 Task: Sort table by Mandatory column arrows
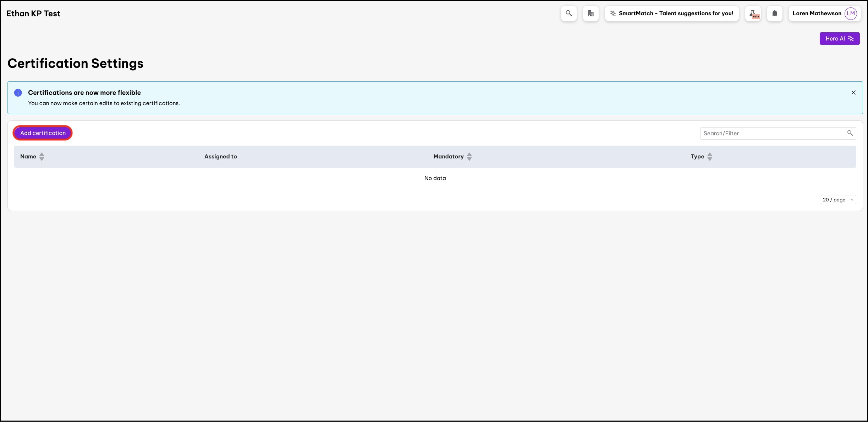pos(469,157)
